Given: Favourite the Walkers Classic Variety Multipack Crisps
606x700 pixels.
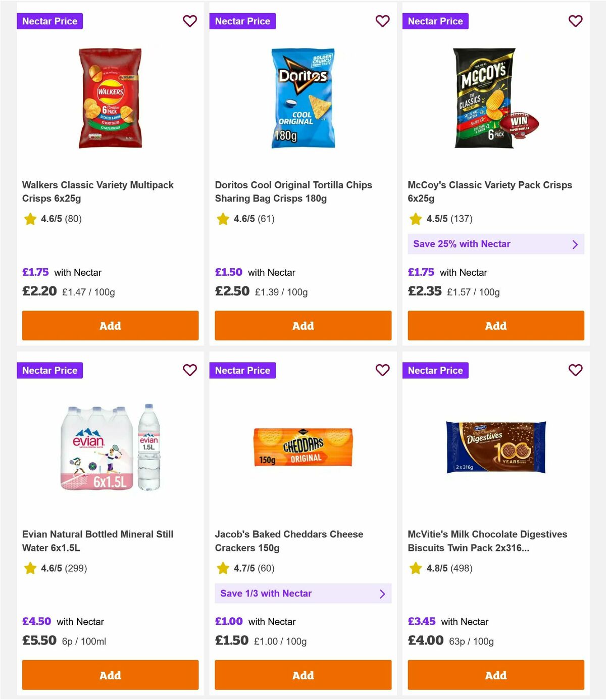Looking at the screenshot, I should tap(189, 21).
